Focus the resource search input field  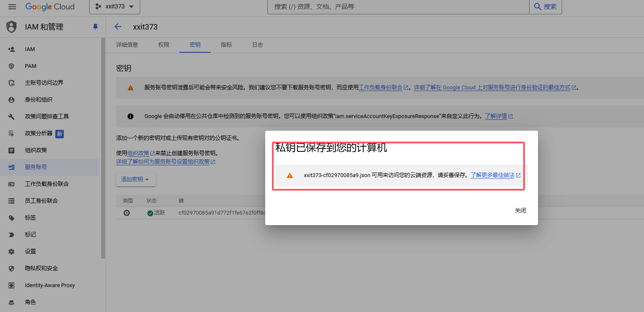(x=398, y=7)
